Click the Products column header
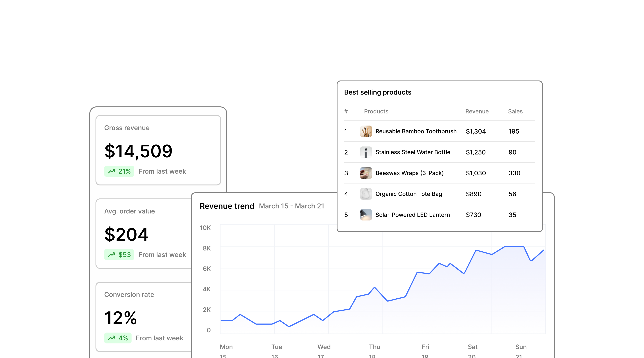The height and width of the screenshot is (358, 644). pyautogui.click(x=376, y=111)
